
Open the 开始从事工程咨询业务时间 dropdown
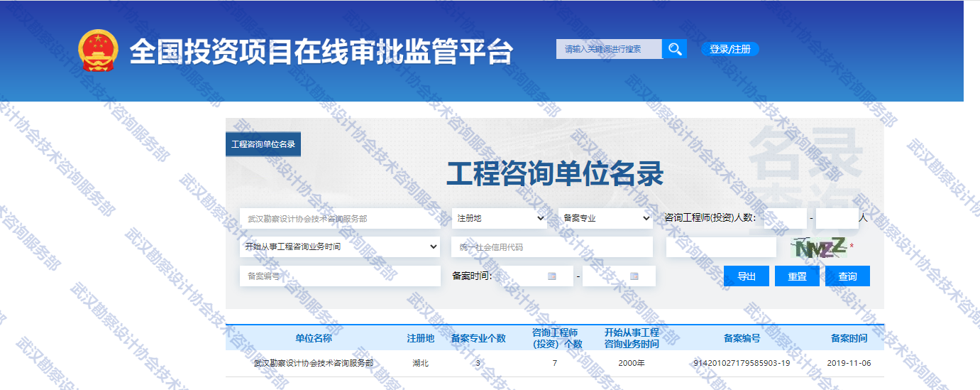tap(340, 247)
